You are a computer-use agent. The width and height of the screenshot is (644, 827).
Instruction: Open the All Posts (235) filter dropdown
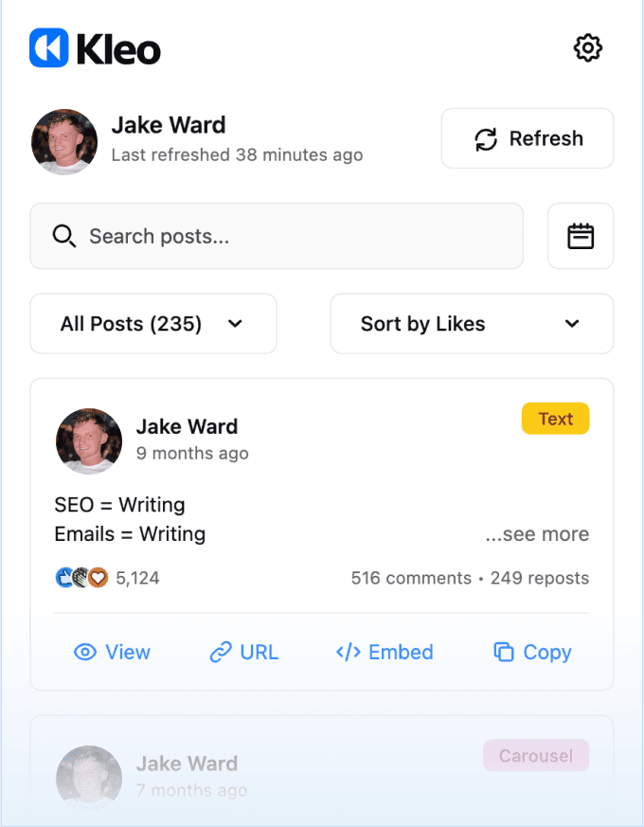point(152,323)
